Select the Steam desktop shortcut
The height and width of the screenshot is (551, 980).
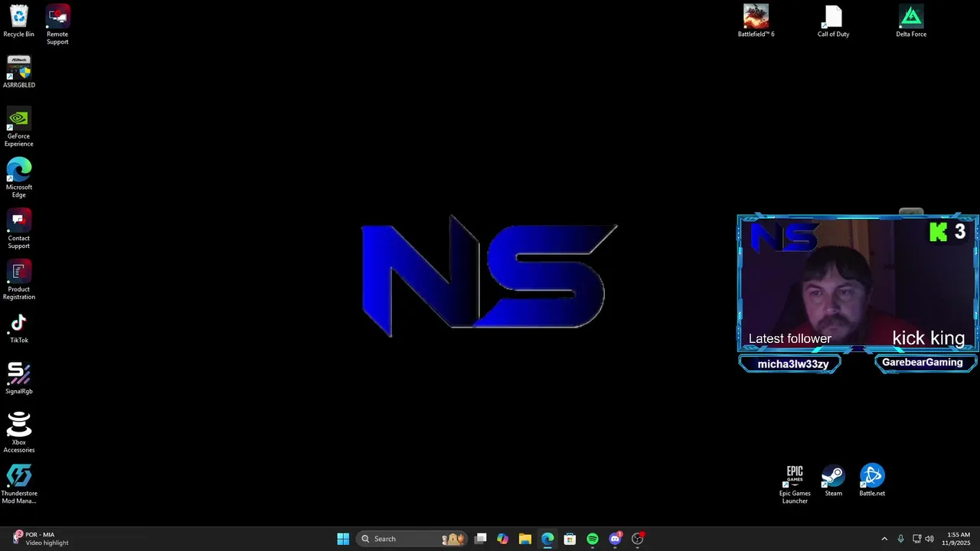coord(833,481)
